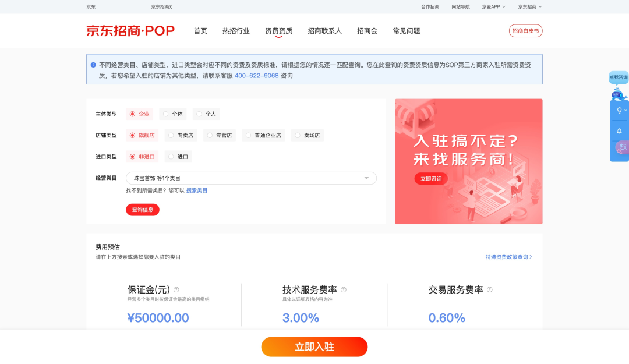
Task: Click the 入驻搞不定 service provider banner
Action: pyautogui.click(x=468, y=161)
